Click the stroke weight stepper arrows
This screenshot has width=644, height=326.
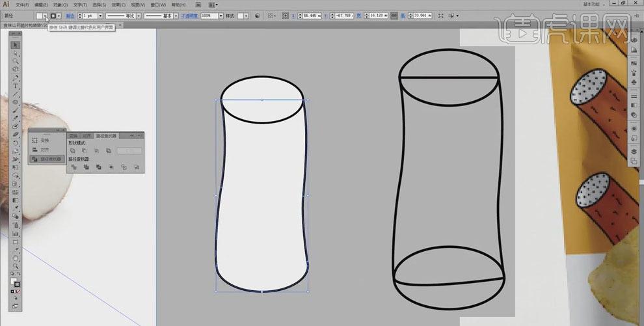pos(79,16)
